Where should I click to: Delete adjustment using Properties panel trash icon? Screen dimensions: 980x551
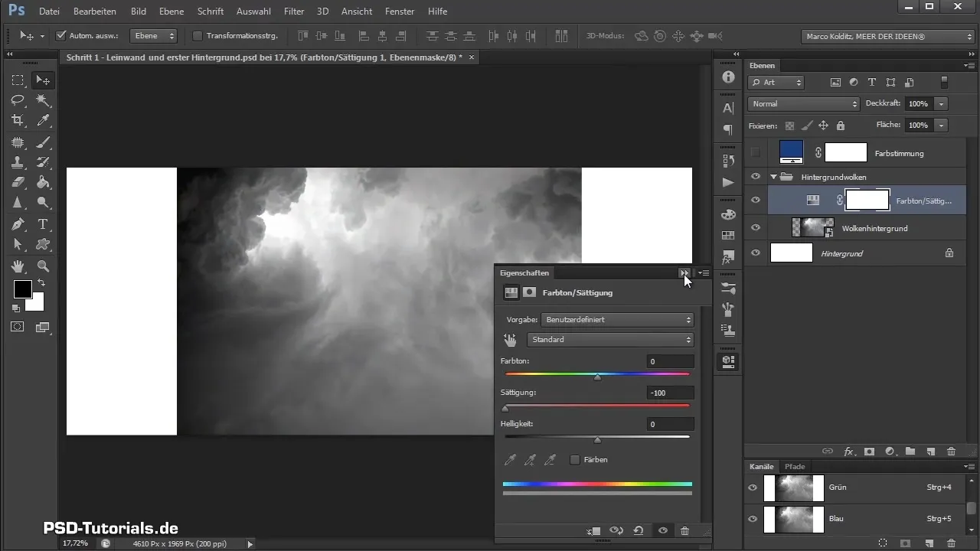(x=684, y=530)
